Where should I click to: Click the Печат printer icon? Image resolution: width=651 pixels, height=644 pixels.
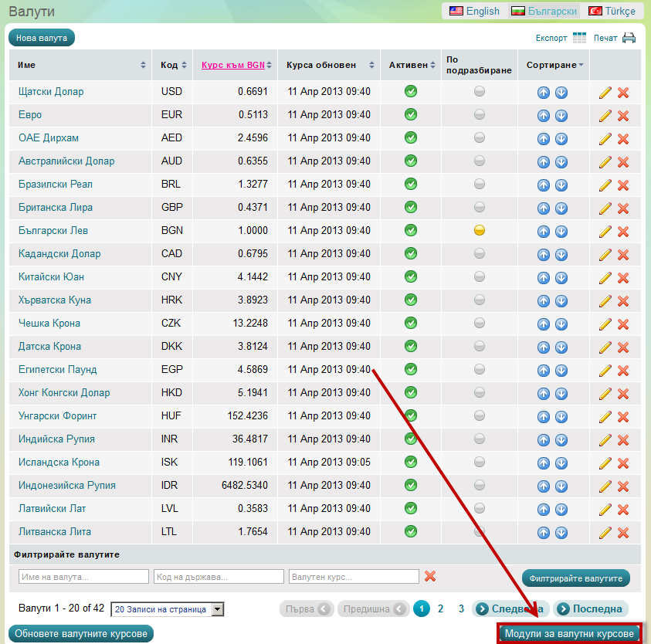click(x=629, y=38)
